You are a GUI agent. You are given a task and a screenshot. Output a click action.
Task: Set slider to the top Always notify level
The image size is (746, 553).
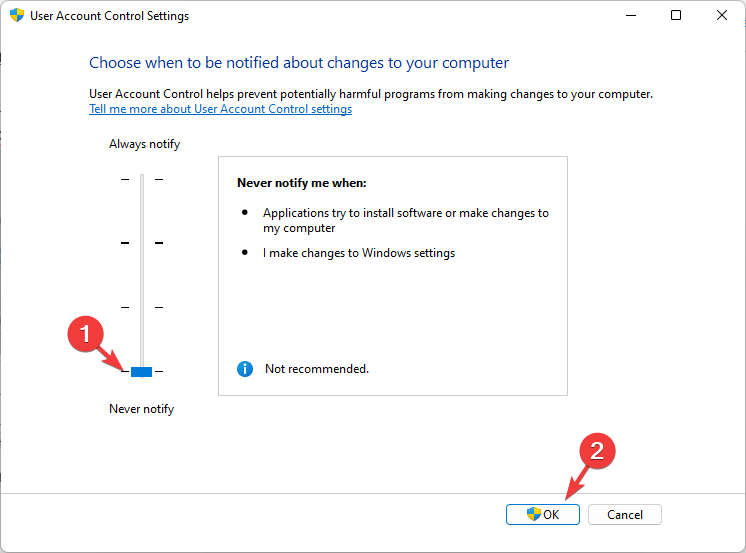[141, 179]
